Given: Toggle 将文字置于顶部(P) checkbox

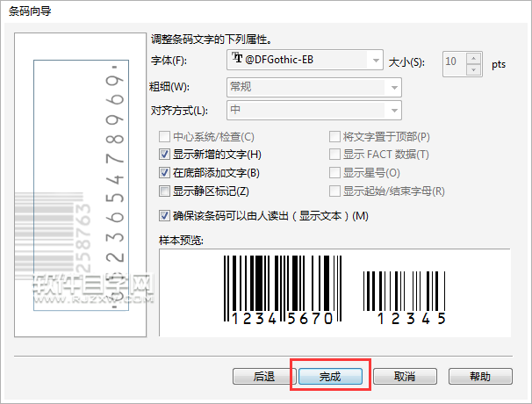Looking at the screenshot, I should [x=334, y=137].
